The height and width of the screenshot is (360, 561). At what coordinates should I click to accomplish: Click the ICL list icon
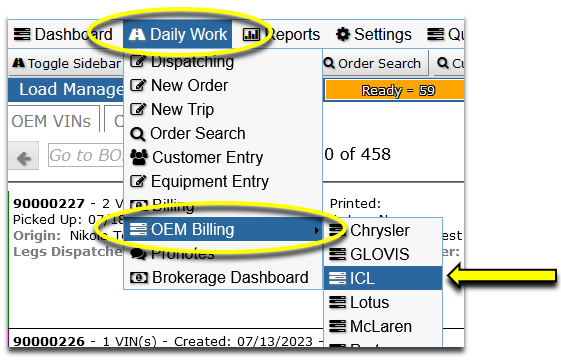coord(337,278)
